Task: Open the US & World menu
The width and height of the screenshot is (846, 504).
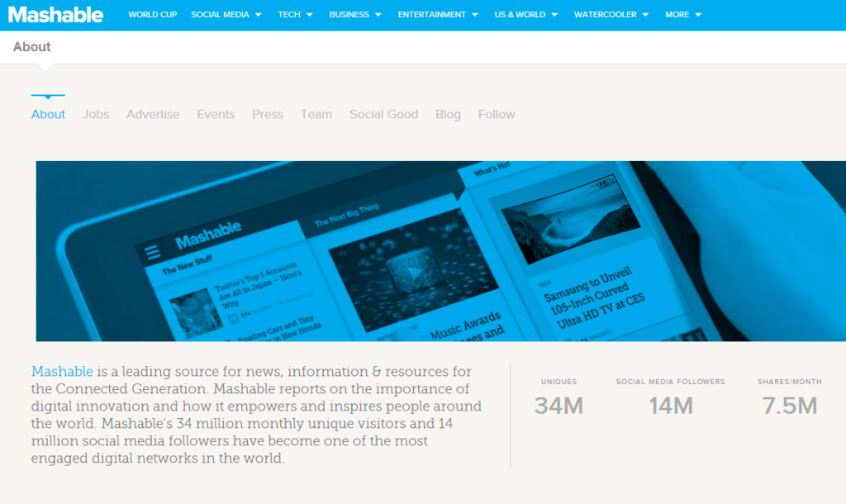Action: pyautogui.click(x=520, y=15)
